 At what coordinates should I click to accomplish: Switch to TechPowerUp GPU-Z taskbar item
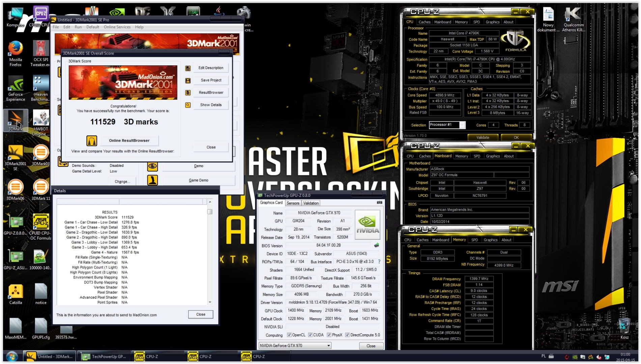104,357
